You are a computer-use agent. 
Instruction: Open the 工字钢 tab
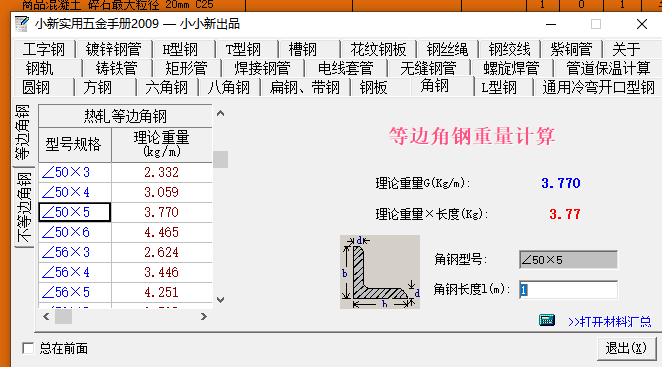point(44,49)
